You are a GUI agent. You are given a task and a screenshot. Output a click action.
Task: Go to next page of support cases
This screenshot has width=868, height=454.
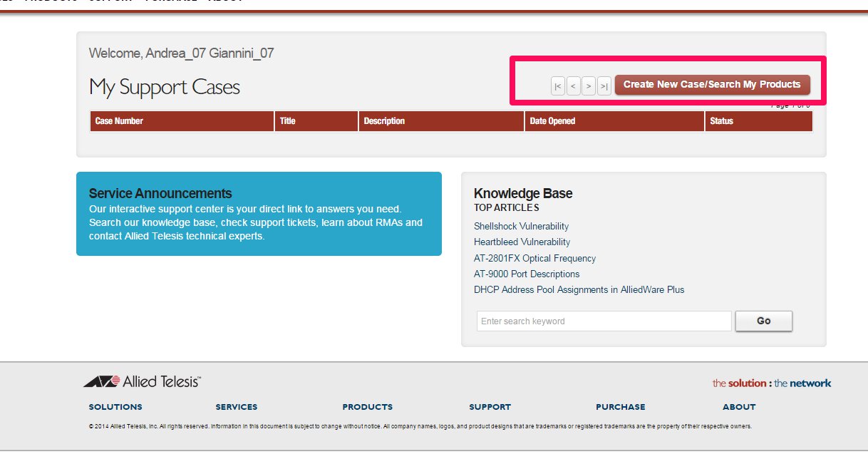click(x=589, y=86)
